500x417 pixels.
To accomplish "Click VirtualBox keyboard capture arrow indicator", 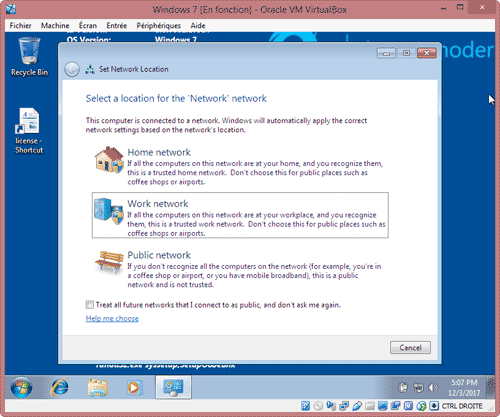I will click(x=434, y=406).
